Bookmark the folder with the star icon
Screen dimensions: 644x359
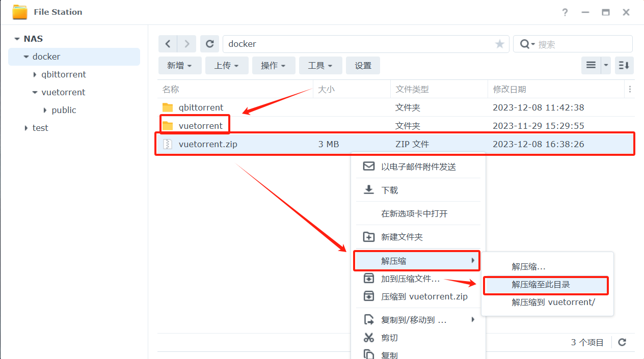[x=499, y=44]
